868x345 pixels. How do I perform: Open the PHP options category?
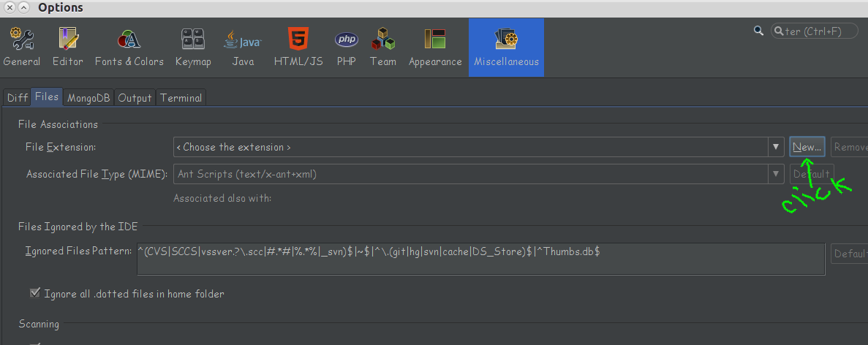point(347,48)
